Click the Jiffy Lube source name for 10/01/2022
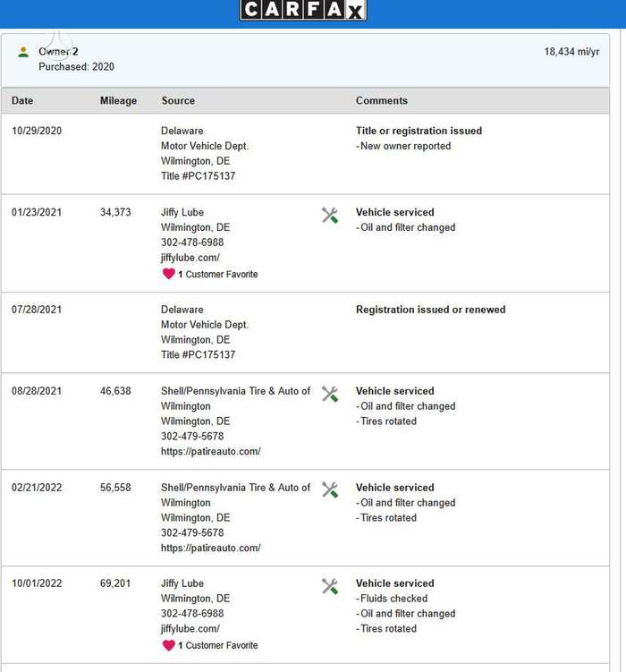 (x=182, y=583)
